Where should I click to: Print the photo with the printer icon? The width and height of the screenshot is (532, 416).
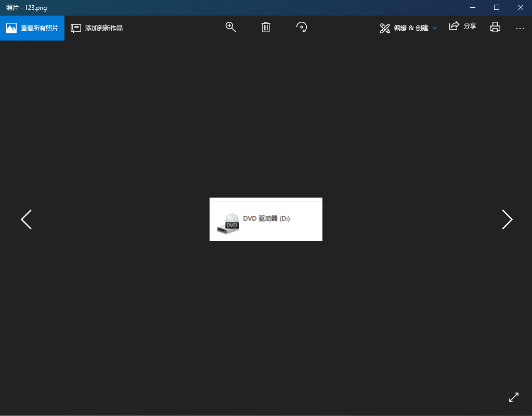pyautogui.click(x=495, y=27)
